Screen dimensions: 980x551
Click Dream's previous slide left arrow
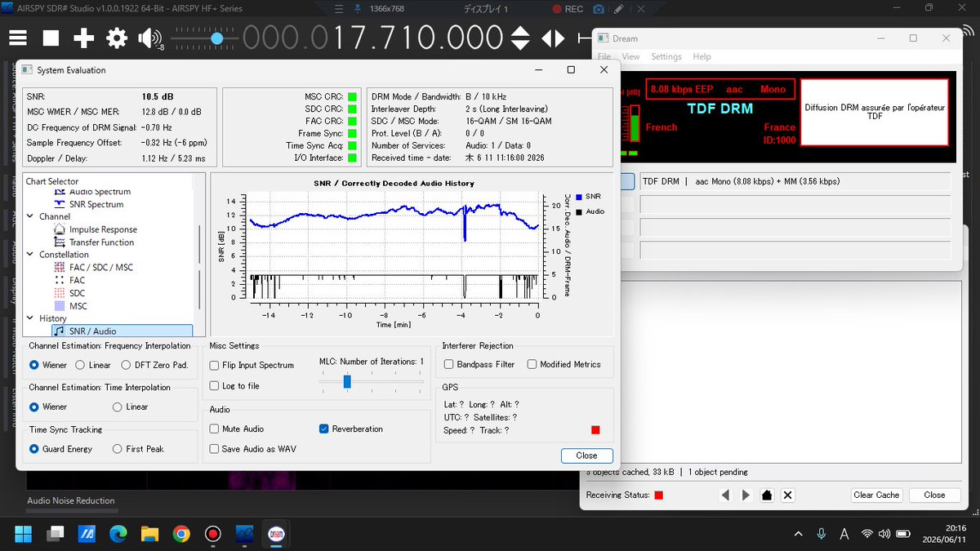coord(725,495)
